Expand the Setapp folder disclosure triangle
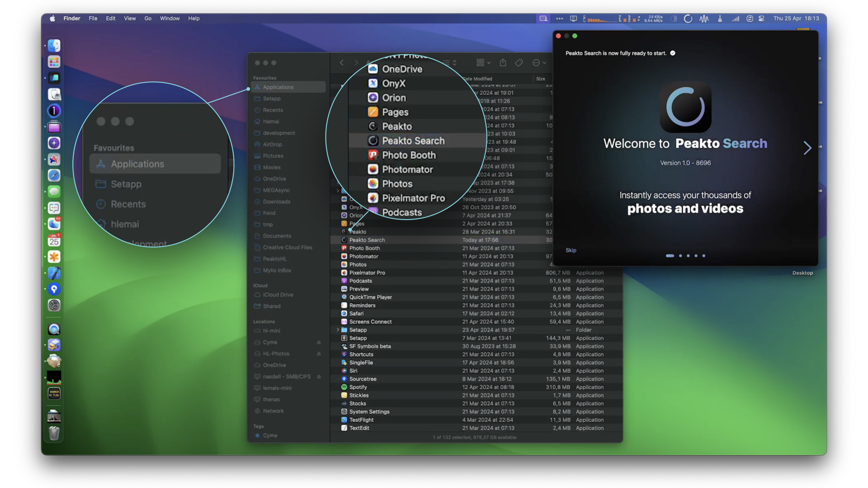This screenshot has width=868, height=488. click(x=338, y=330)
